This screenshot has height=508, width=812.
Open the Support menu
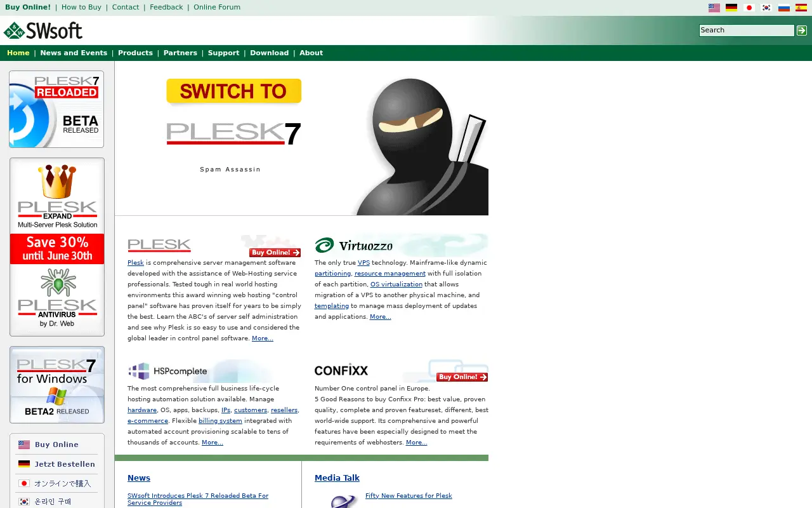coord(223,53)
